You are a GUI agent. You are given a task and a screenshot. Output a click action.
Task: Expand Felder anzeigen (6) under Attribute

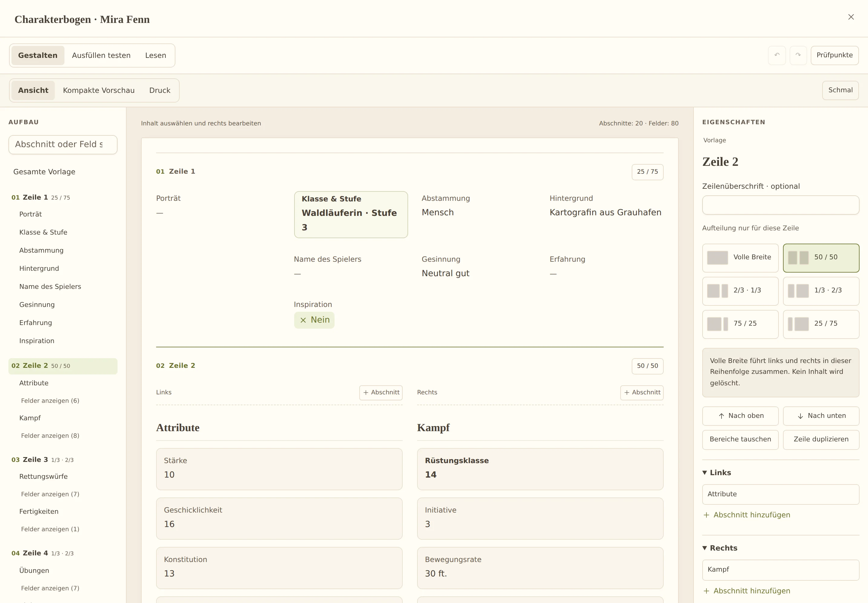[50, 401]
